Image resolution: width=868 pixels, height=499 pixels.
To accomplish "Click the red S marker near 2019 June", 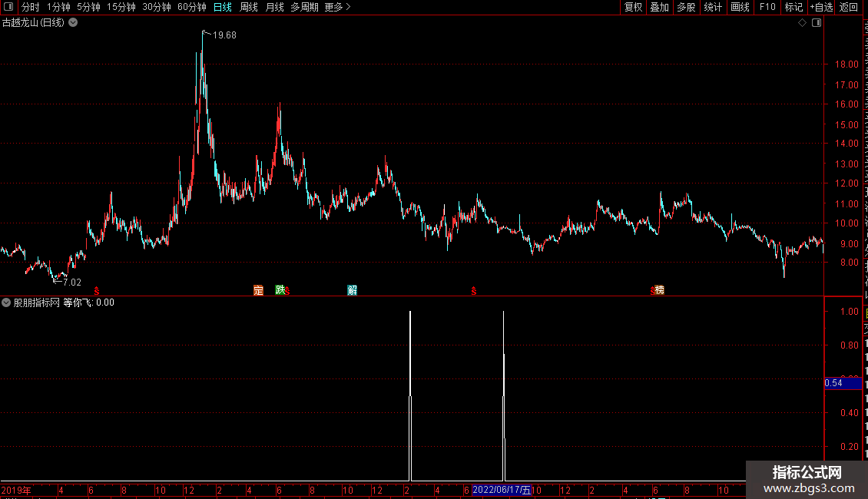I will point(97,291).
